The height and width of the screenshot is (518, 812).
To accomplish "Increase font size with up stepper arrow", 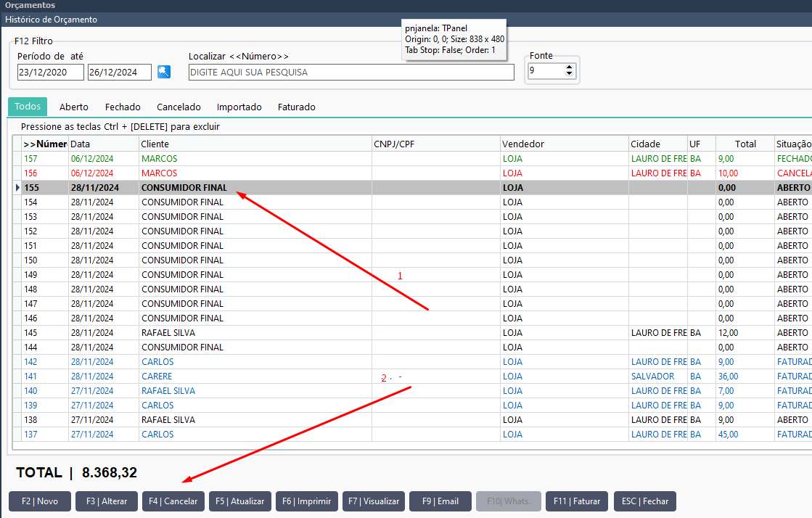I will (569, 67).
